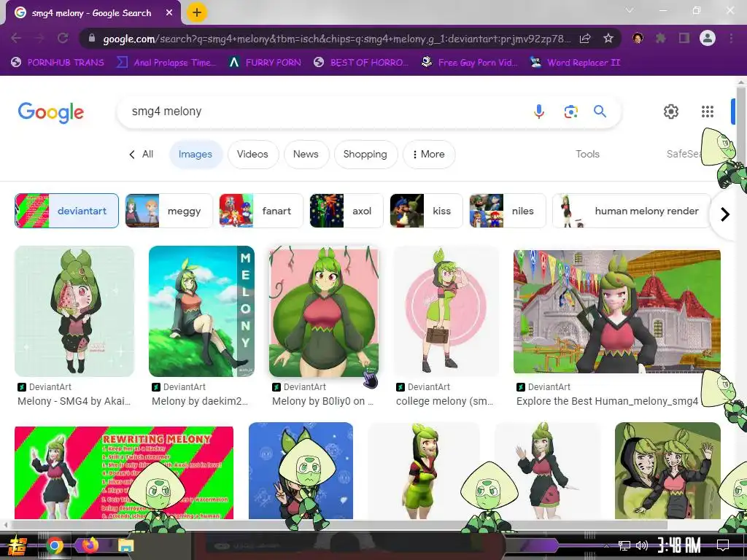
Task: Open the notification center icon
Action: pos(723,545)
